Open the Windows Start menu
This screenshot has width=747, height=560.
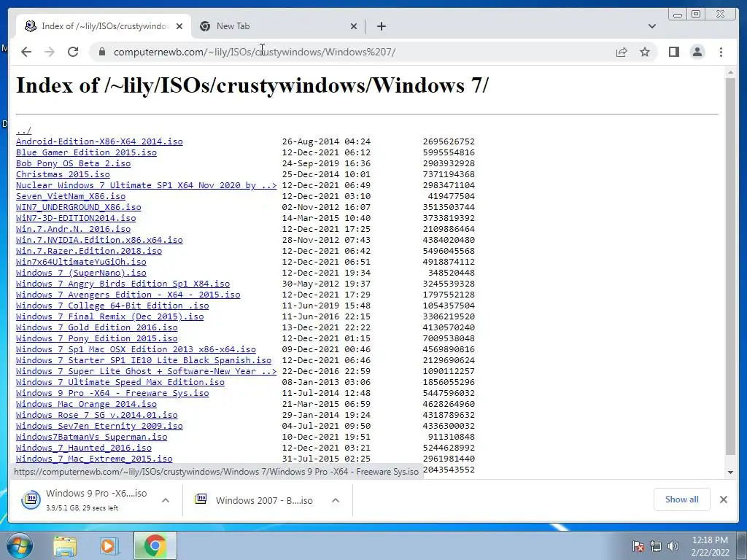(19, 545)
